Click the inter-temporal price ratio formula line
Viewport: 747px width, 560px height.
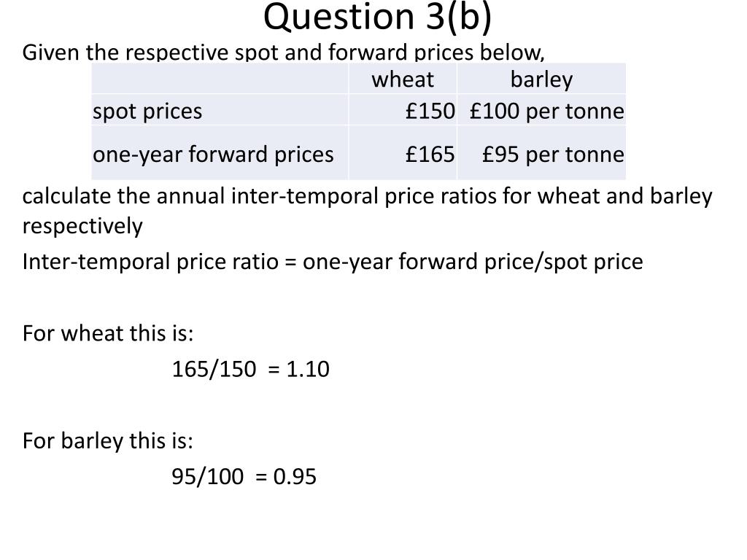click(333, 262)
